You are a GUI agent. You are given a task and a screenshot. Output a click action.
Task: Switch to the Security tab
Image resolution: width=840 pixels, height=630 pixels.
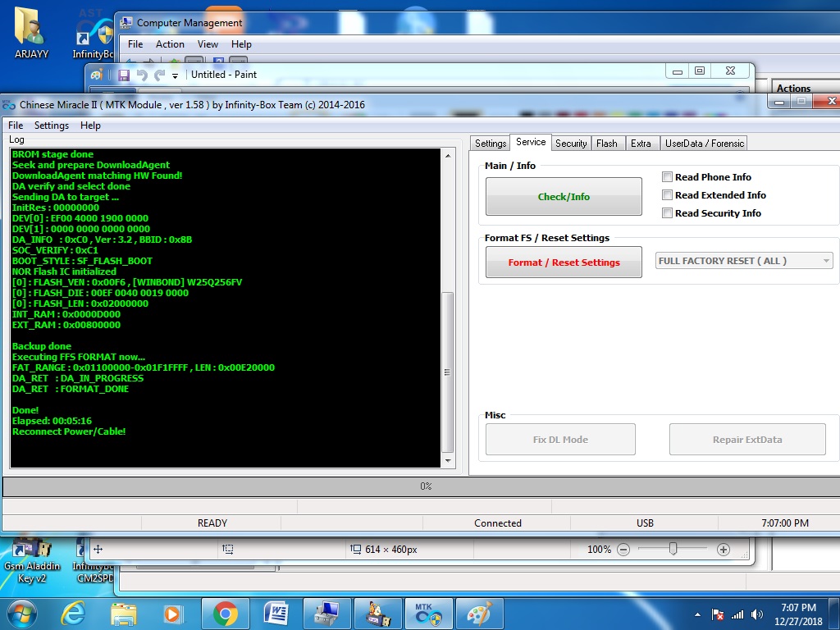coord(571,144)
